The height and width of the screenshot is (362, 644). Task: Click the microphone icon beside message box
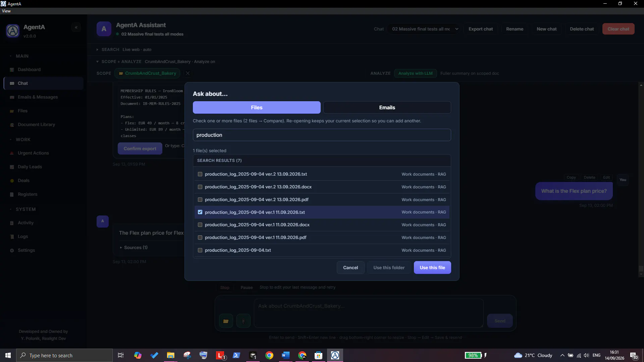[x=243, y=321]
